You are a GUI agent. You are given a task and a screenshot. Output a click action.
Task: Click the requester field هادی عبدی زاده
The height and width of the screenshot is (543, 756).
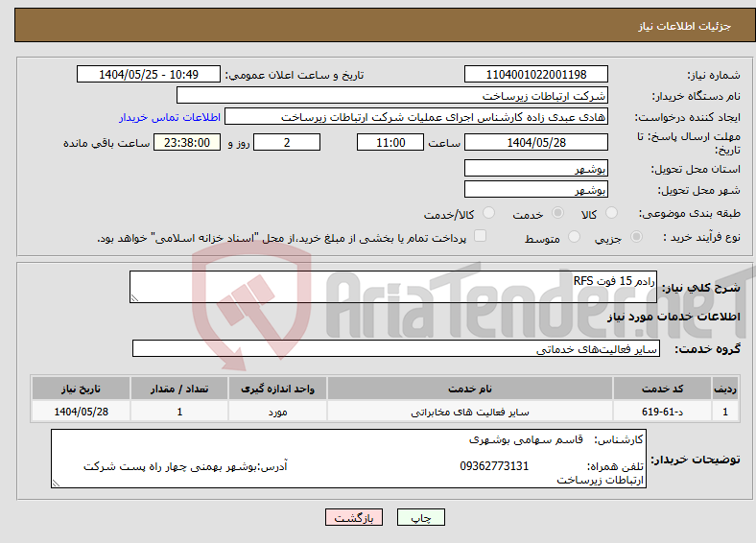416,117
